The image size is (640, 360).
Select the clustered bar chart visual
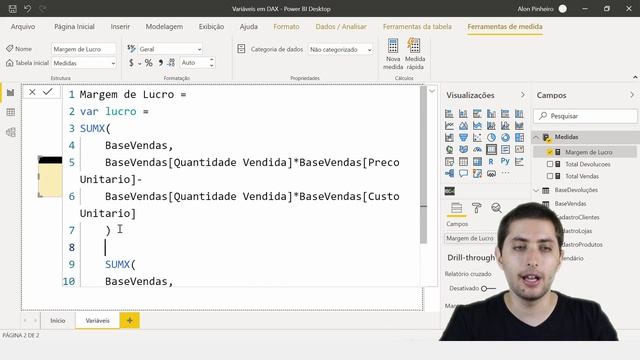[x=477, y=113]
